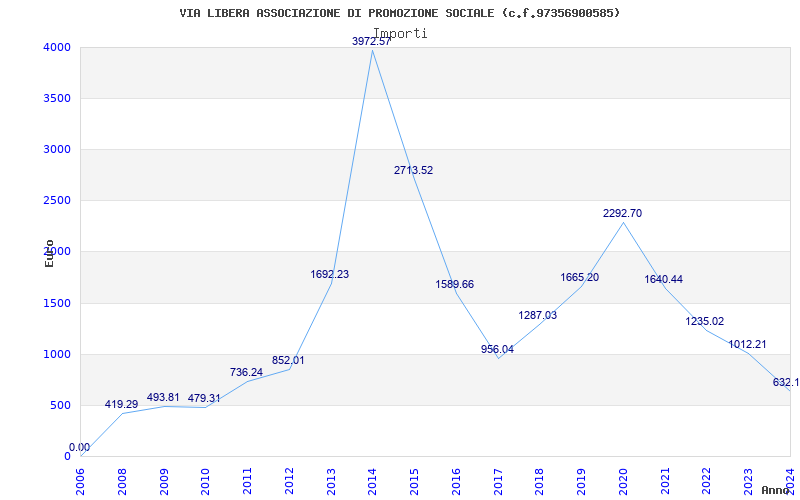Select the data label 0.00
Image resolution: width=800 pixels, height=500 pixels.
pyautogui.click(x=80, y=447)
